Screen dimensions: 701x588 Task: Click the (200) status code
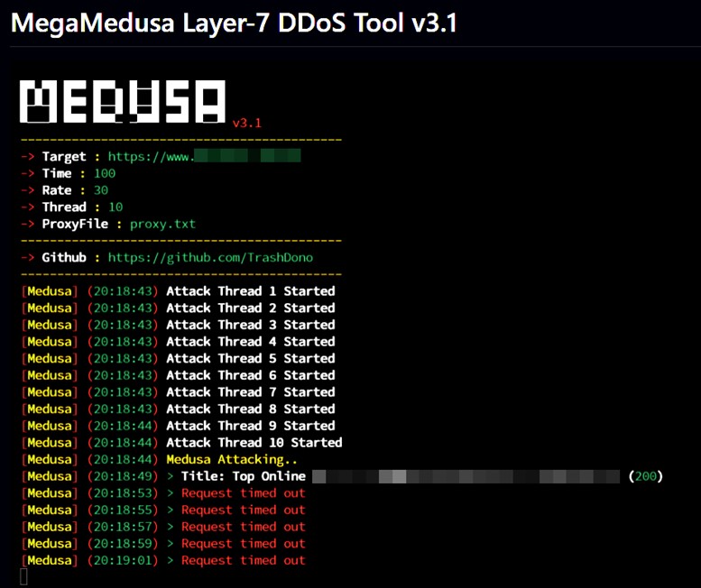(x=646, y=477)
